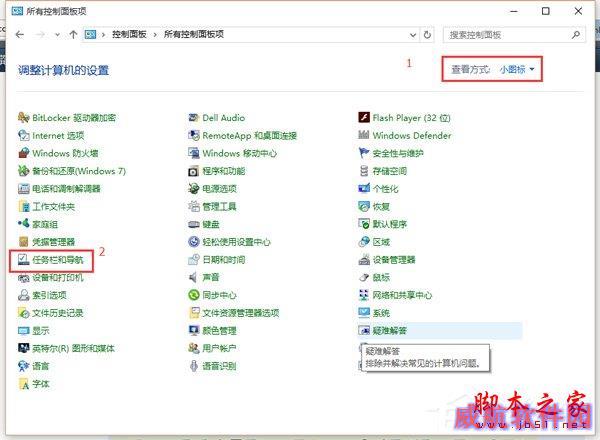Click the 安全性与维护 flag icon
This screenshot has width=600, height=440.
364,153
